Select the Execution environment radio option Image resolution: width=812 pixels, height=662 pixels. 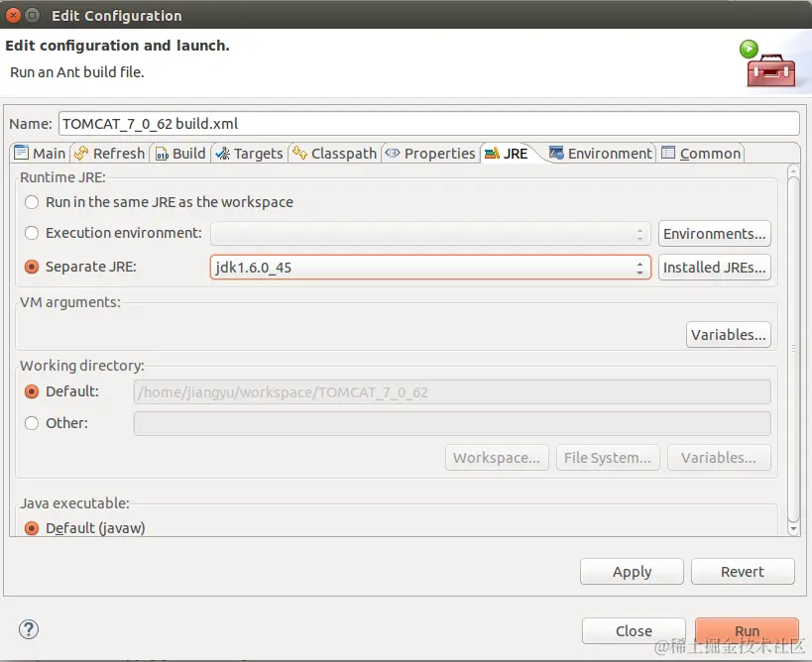(32, 233)
